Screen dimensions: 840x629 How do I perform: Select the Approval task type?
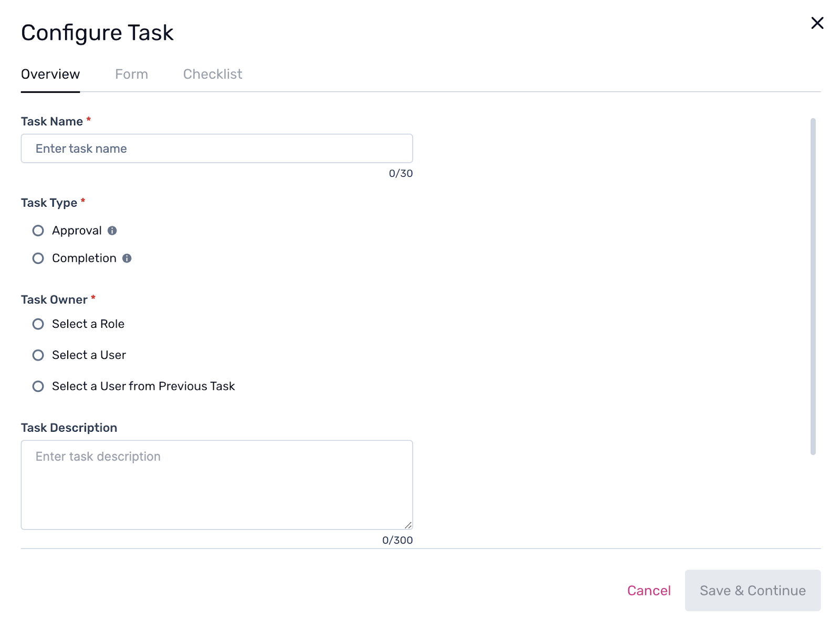(38, 231)
